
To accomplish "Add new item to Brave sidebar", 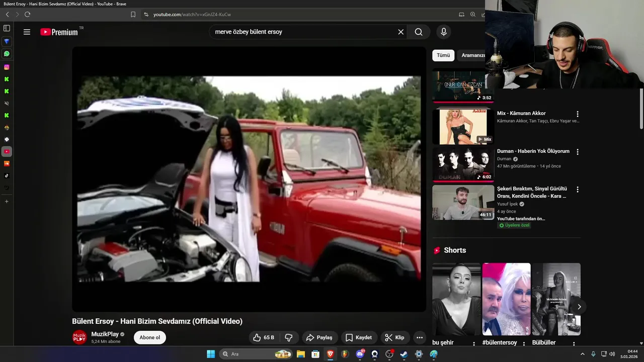I will (x=7, y=201).
